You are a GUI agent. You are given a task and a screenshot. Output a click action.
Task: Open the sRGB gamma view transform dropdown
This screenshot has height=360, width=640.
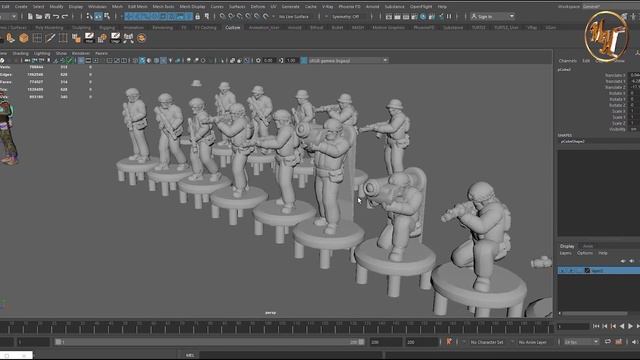click(x=348, y=60)
